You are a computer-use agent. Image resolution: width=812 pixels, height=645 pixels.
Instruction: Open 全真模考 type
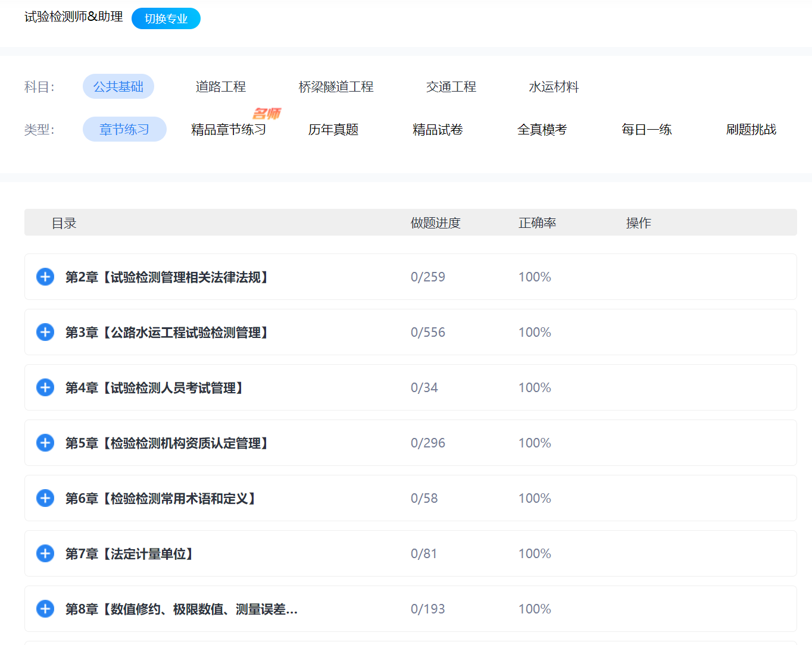[542, 130]
